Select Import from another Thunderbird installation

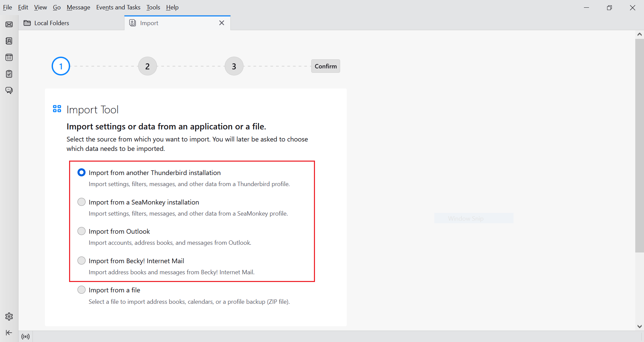point(82,172)
